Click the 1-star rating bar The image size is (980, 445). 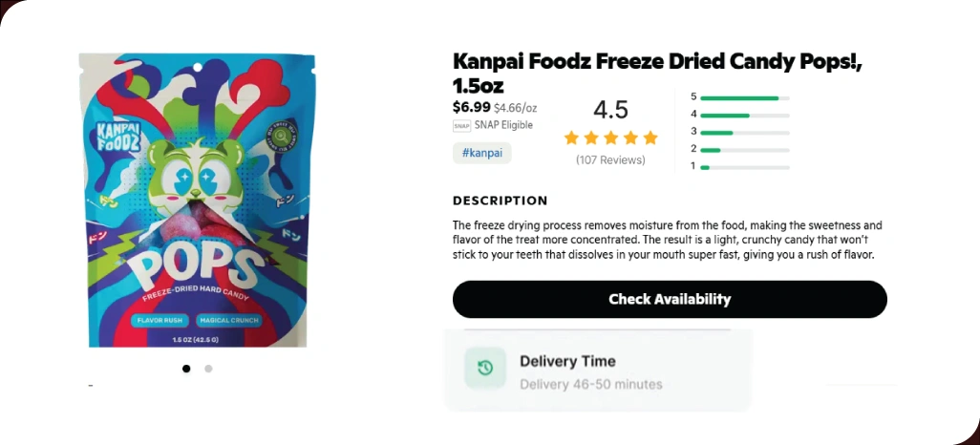tap(744, 167)
